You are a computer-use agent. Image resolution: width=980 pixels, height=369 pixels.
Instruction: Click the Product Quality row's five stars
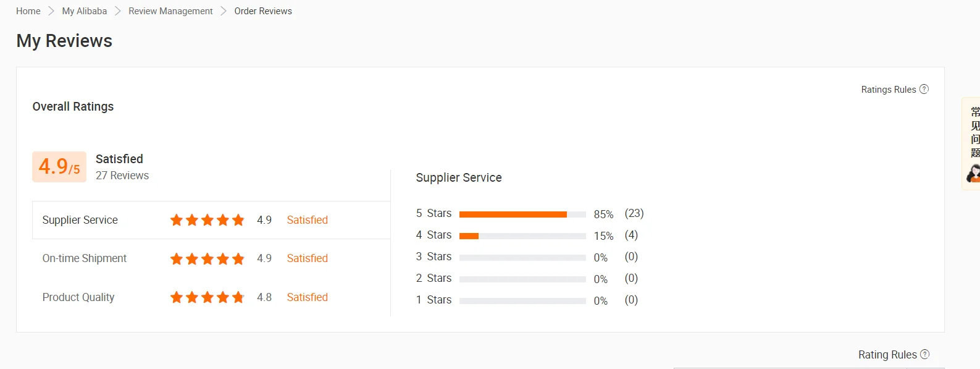click(x=207, y=297)
